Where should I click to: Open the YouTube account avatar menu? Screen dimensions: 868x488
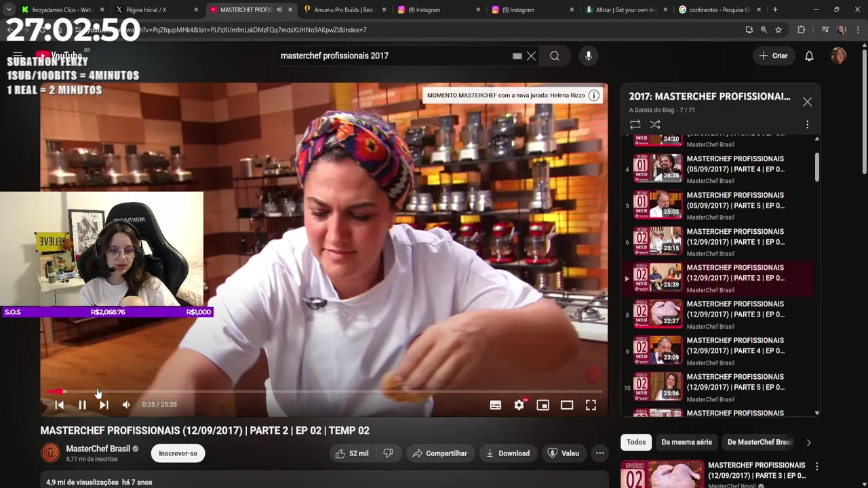click(x=839, y=56)
